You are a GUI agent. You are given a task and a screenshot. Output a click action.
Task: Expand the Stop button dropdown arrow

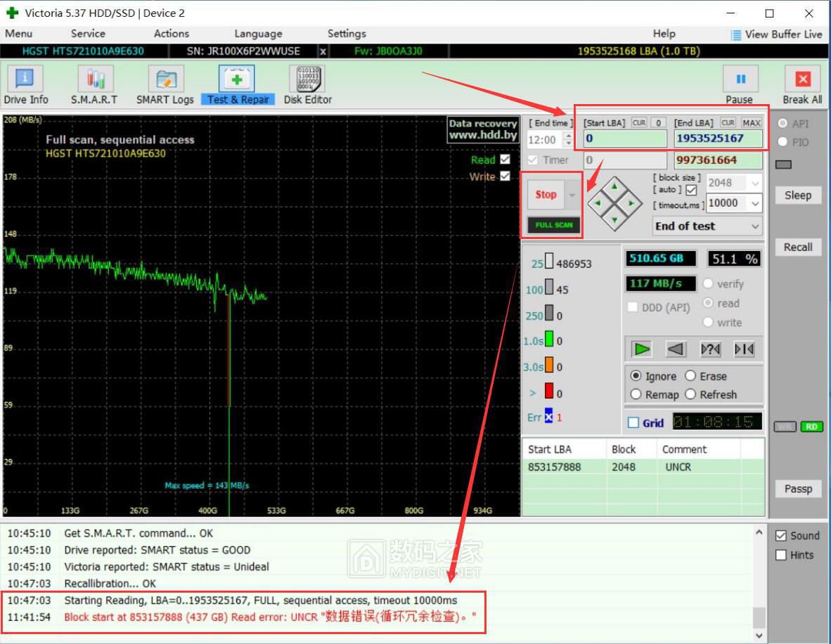572,195
